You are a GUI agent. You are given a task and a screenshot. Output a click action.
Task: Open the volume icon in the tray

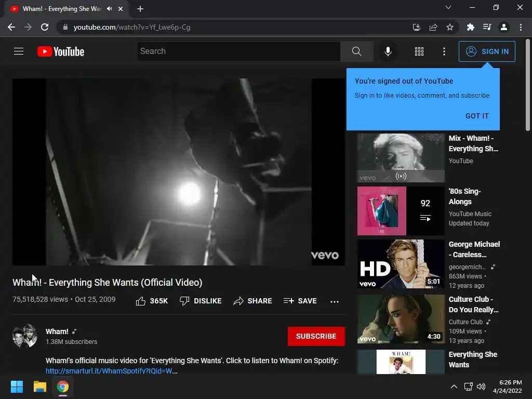point(481,387)
